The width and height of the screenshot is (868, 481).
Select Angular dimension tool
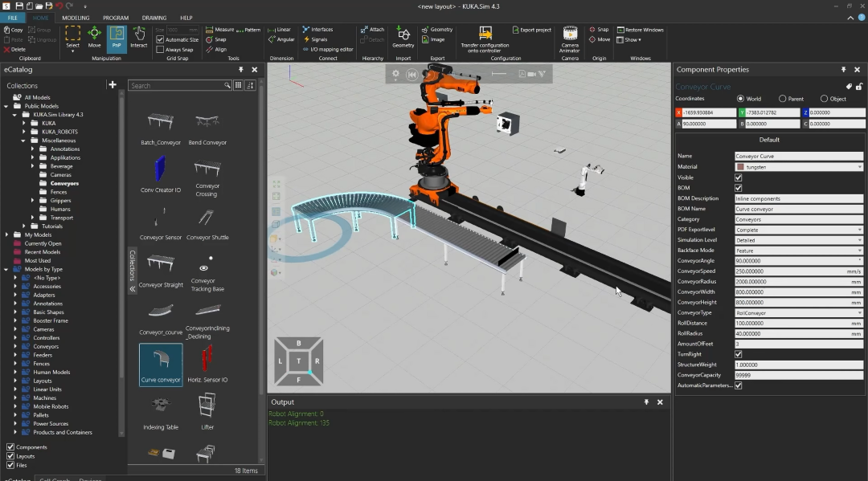pyautogui.click(x=281, y=39)
